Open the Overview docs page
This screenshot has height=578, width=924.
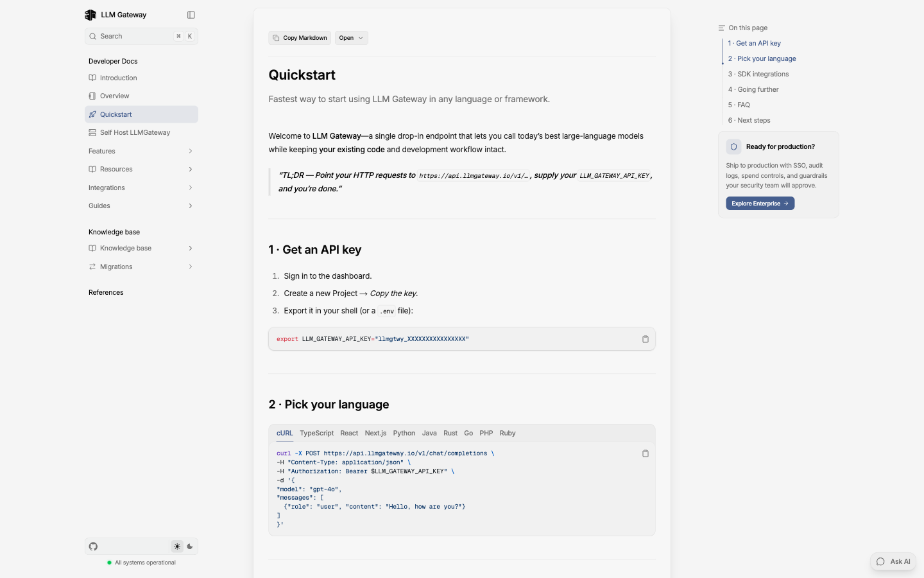coord(141,96)
